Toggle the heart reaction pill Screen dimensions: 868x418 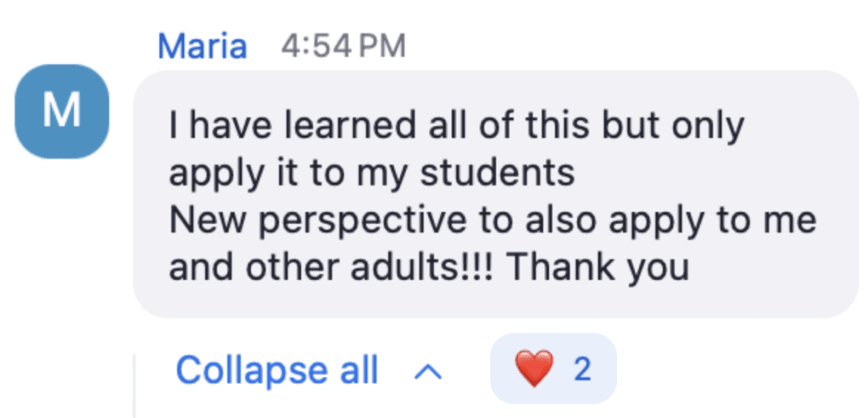point(553,371)
